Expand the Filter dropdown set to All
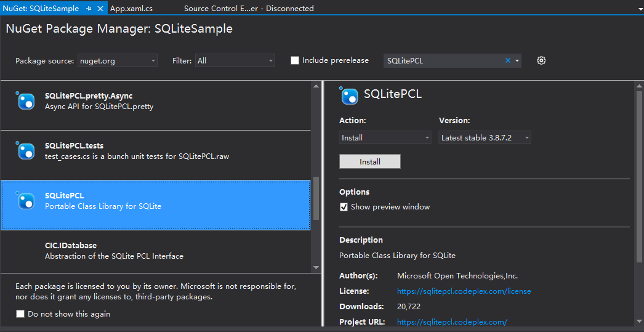Image resolution: width=644 pixels, height=332 pixels. pyautogui.click(x=235, y=60)
